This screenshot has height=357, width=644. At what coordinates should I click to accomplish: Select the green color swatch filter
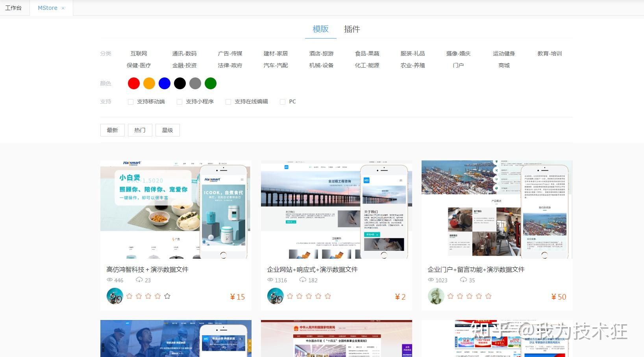tap(211, 83)
